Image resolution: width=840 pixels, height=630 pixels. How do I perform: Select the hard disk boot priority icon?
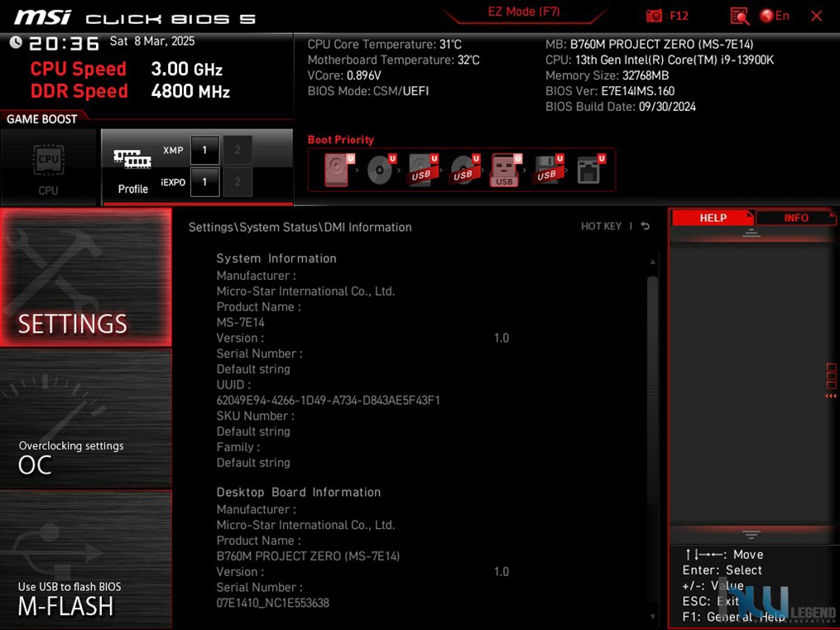point(338,170)
